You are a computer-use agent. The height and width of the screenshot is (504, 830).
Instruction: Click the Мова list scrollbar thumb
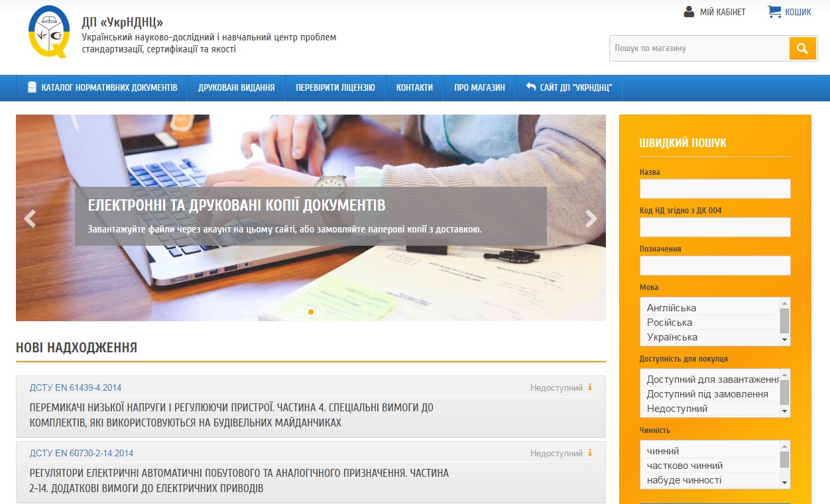click(785, 321)
